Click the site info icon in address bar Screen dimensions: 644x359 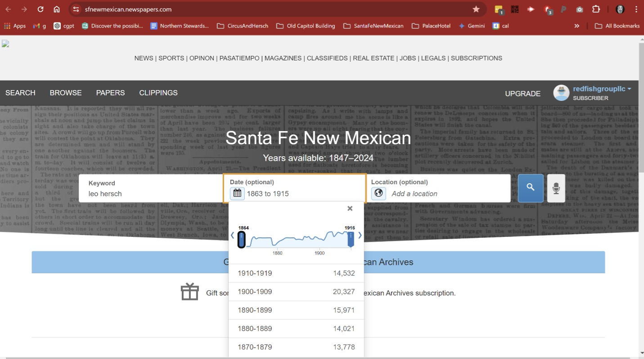point(76,9)
